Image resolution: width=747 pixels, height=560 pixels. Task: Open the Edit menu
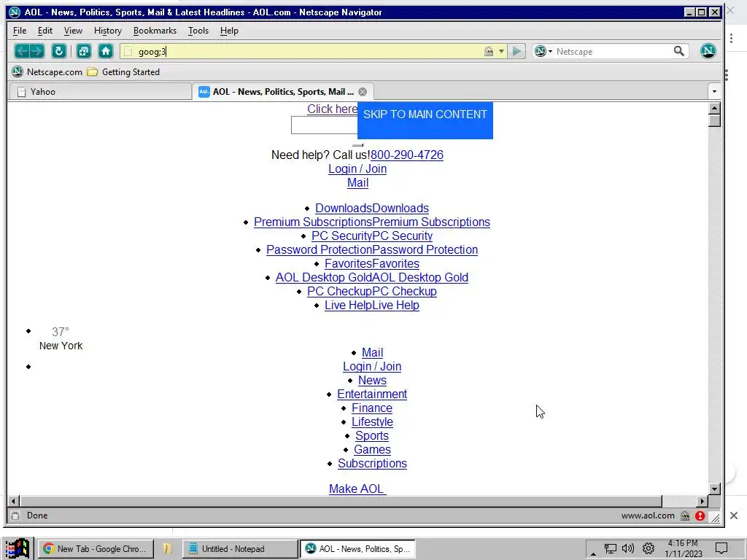click(45, 31)
